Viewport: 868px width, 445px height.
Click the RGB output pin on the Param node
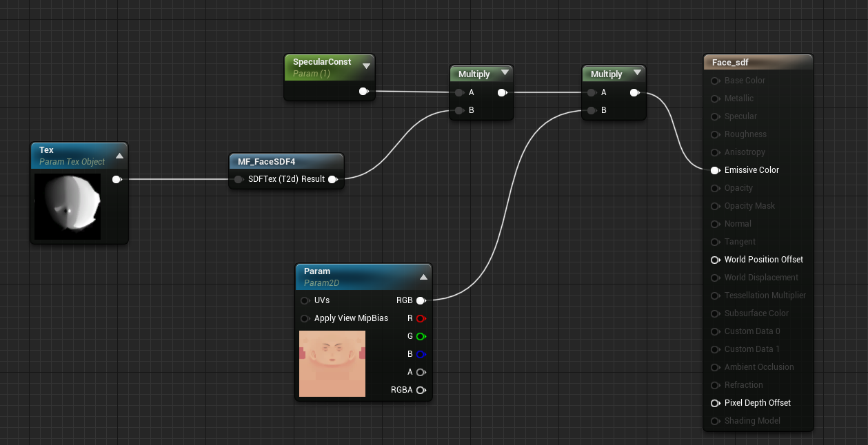[x=421, y=300]
